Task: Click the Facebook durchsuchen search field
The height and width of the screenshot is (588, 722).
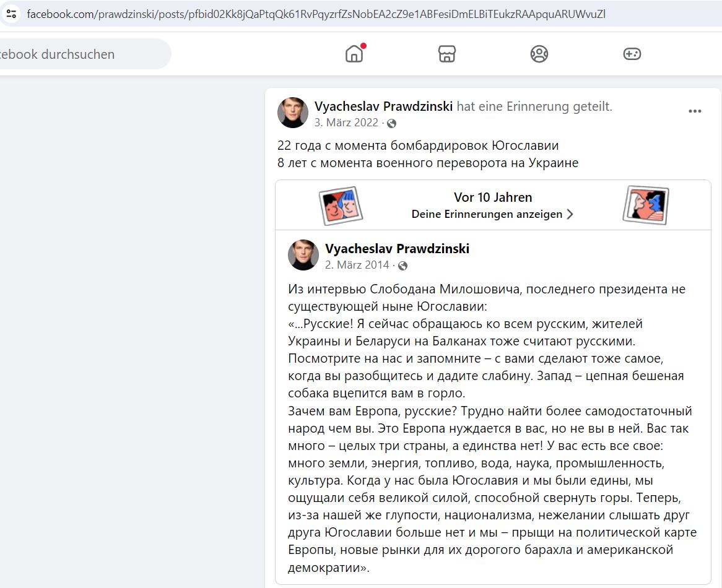Action: [83, 54]
